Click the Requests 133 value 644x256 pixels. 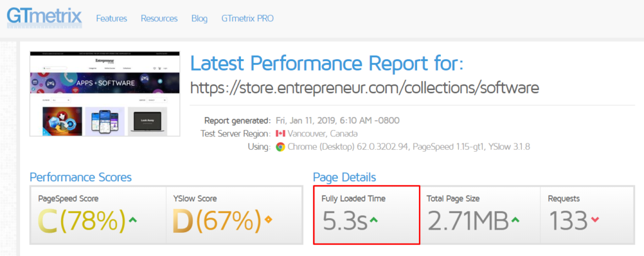569,221
